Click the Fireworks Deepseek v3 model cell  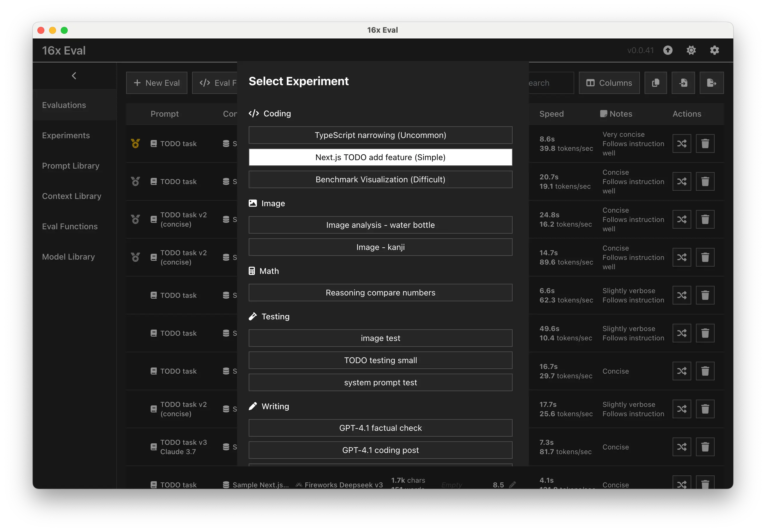[x=339, y=485]
